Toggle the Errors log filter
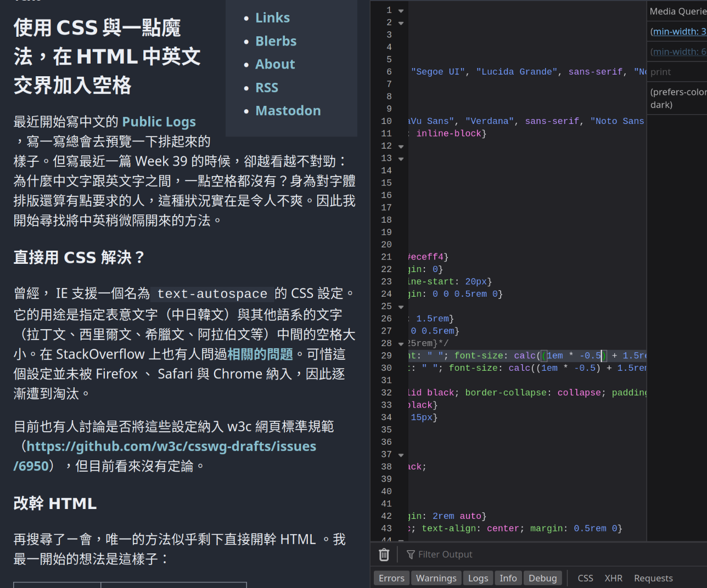 click(x=391, y=578)
